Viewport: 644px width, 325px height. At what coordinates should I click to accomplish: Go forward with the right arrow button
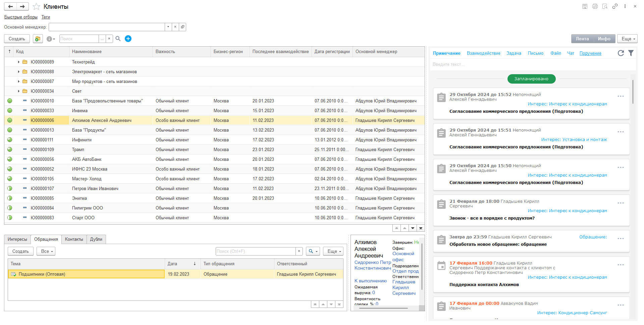(x=22, y=6)
